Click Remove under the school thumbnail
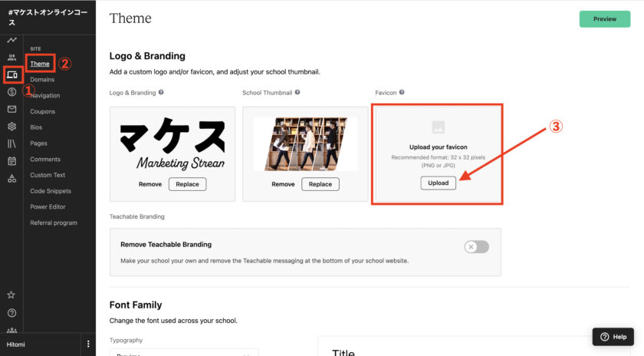The width and height of the screenshot is (644, 356). tap(283, 184)
